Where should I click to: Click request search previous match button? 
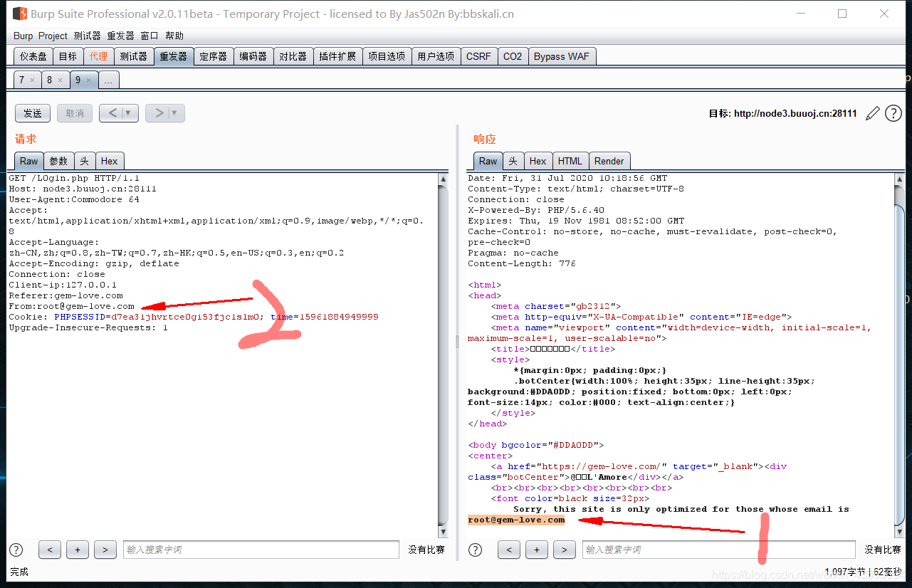(x=50, y=550)
